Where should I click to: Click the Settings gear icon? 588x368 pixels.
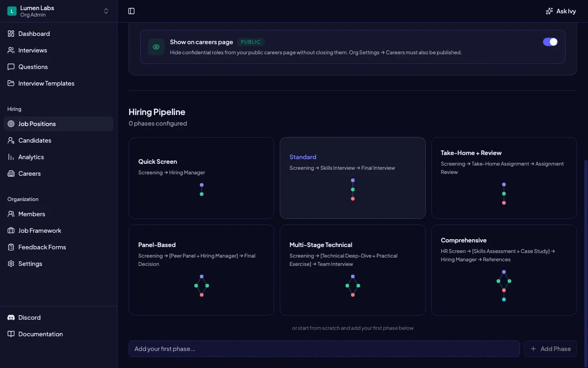coord(11,264)
